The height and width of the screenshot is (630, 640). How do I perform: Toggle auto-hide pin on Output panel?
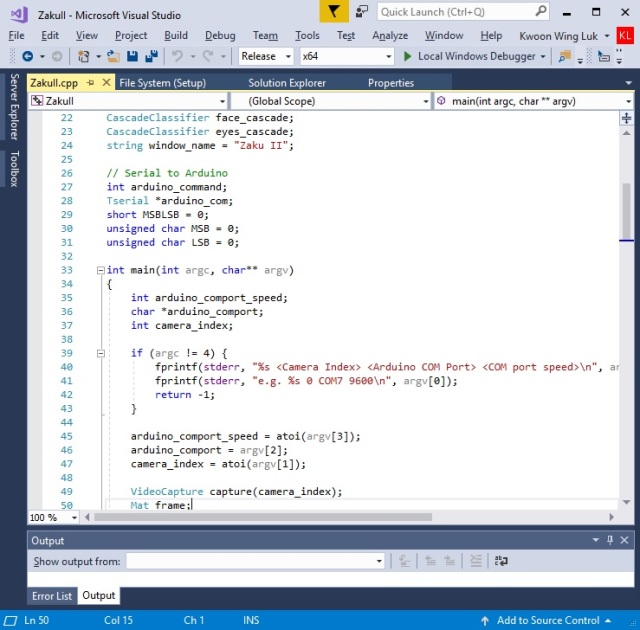point(609,540)
